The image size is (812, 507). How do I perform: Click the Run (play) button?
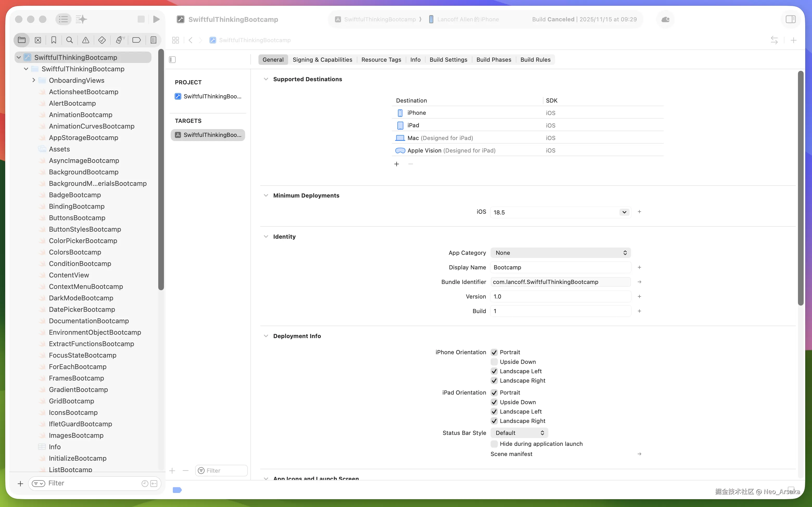(x=156, y=19)
